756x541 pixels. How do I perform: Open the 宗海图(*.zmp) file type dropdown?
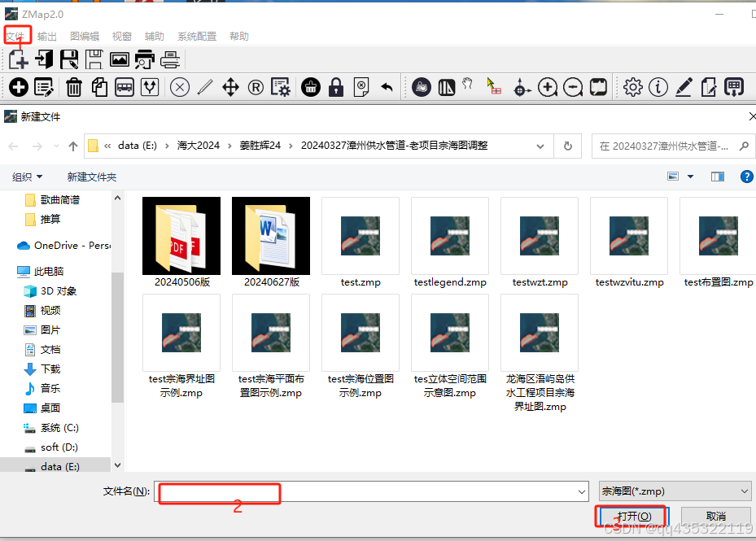[675, 491]
